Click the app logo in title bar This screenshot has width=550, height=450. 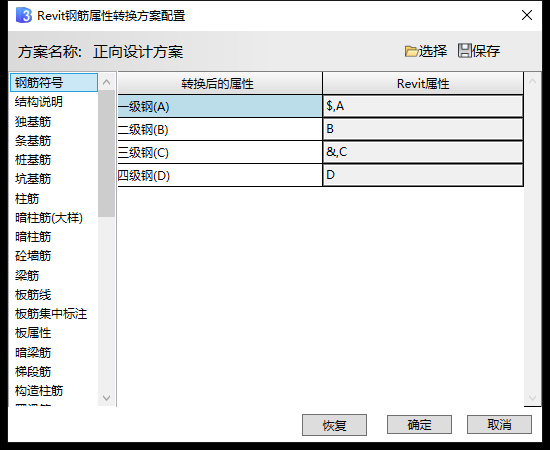coord(24,15)
